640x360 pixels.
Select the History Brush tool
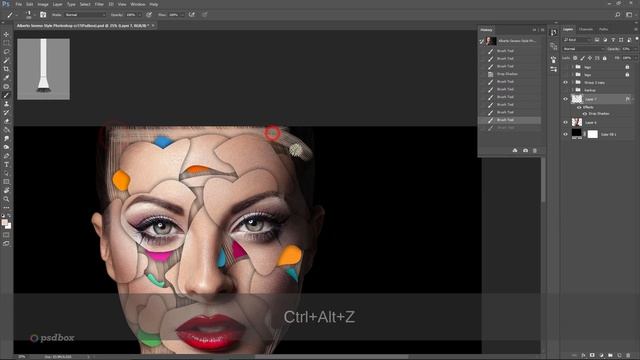click(6, 112)
